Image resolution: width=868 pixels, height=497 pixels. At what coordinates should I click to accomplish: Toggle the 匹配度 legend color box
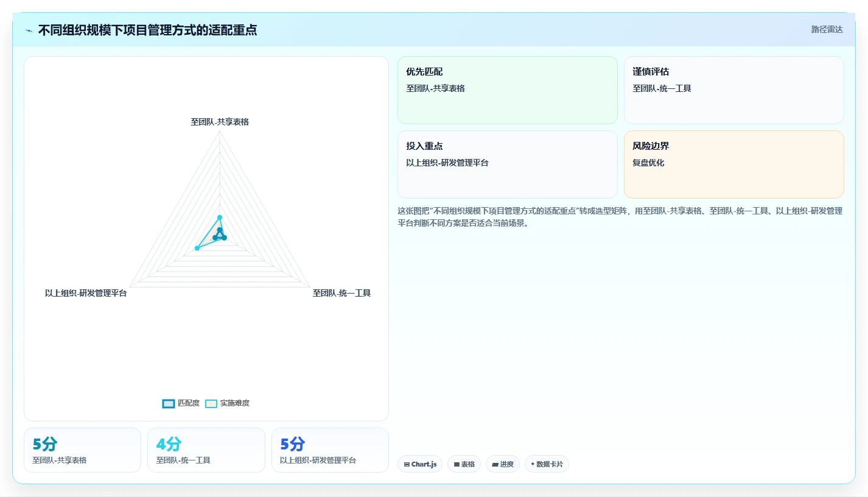tap(169, 403)
